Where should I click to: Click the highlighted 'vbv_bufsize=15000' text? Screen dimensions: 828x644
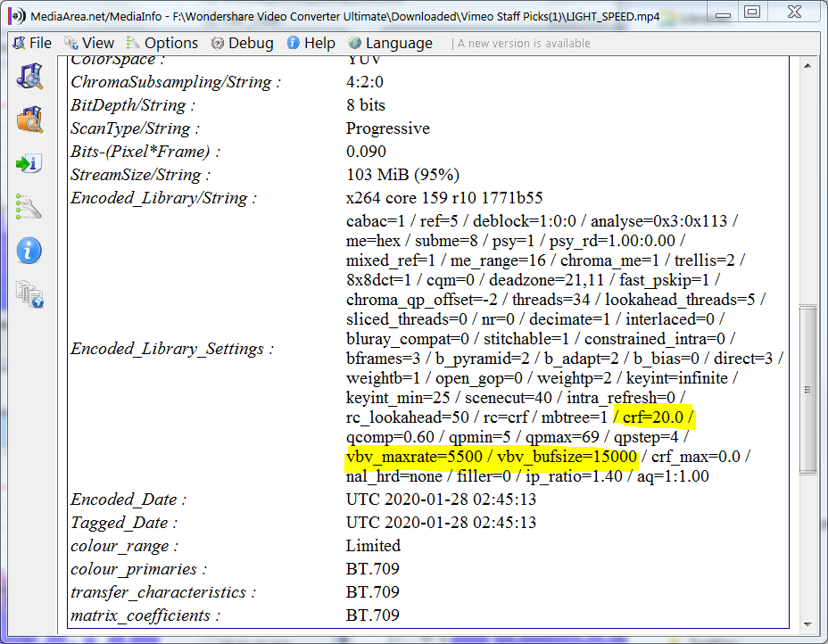pos(567,457)
